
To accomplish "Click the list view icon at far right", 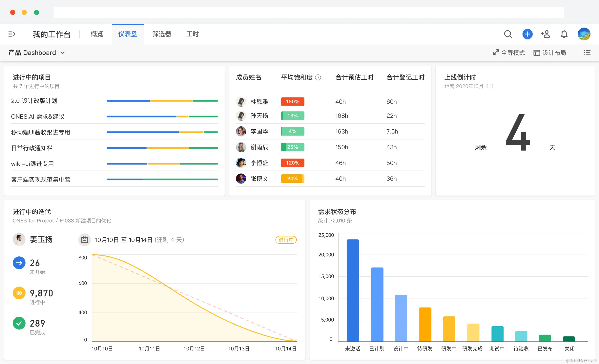I will (587, 53).
